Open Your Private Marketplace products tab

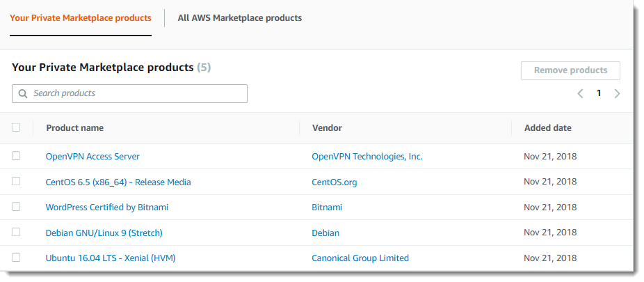pyautogui.click(x=81, y=18)
